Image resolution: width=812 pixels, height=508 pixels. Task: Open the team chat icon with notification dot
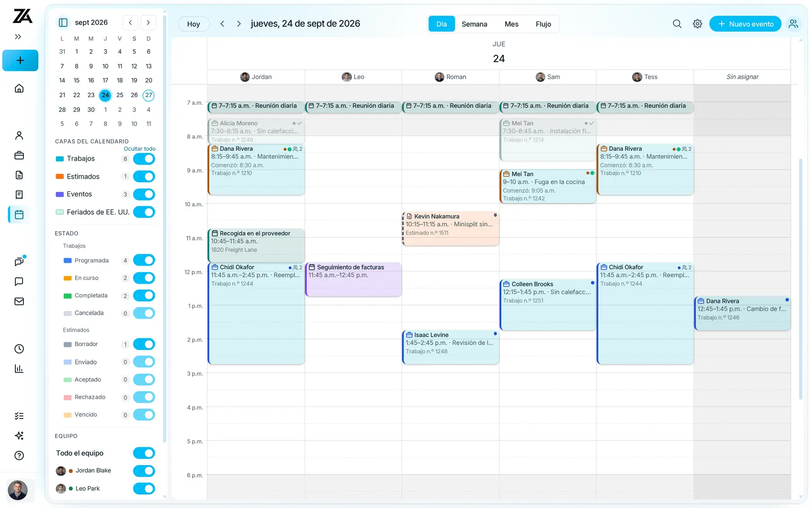pos(19,261)
